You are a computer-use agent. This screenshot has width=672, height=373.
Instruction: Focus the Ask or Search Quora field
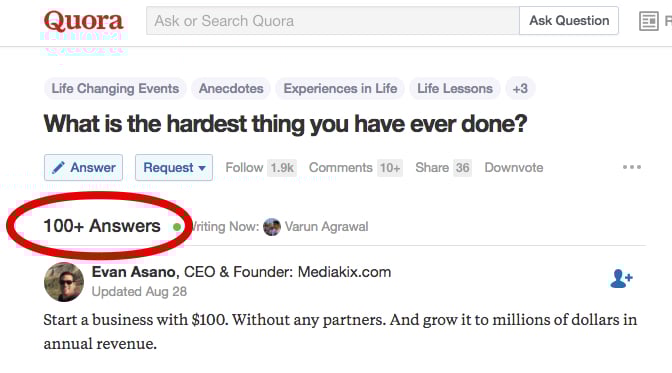(333, 21)
